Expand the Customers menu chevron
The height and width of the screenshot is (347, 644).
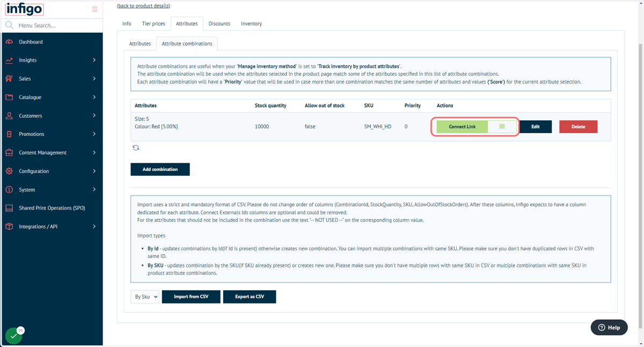point(94,115)
